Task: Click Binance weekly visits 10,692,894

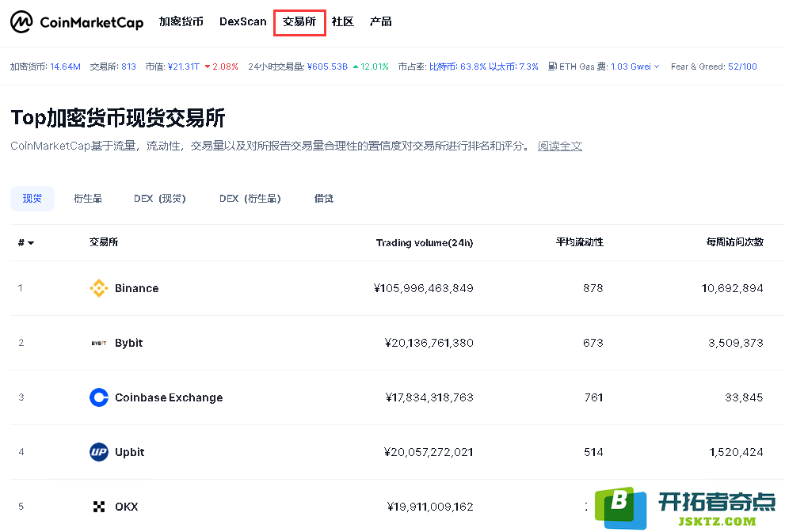Action: point(733,288)
